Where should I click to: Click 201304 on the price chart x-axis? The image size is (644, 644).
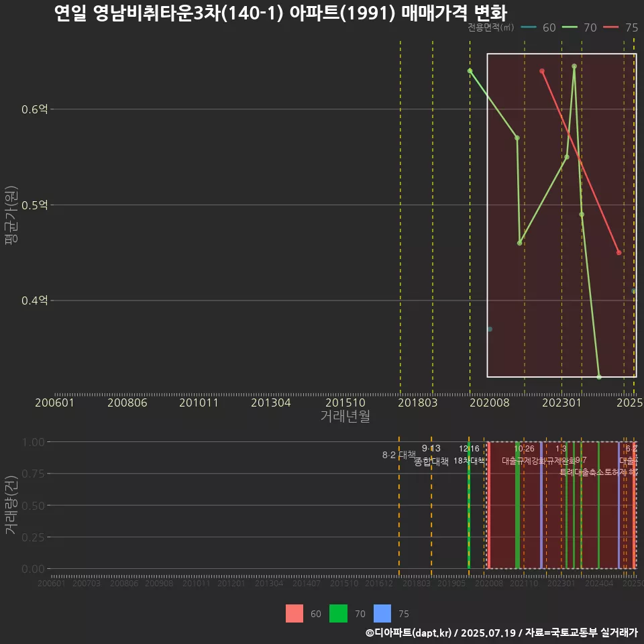pos(271,402)
